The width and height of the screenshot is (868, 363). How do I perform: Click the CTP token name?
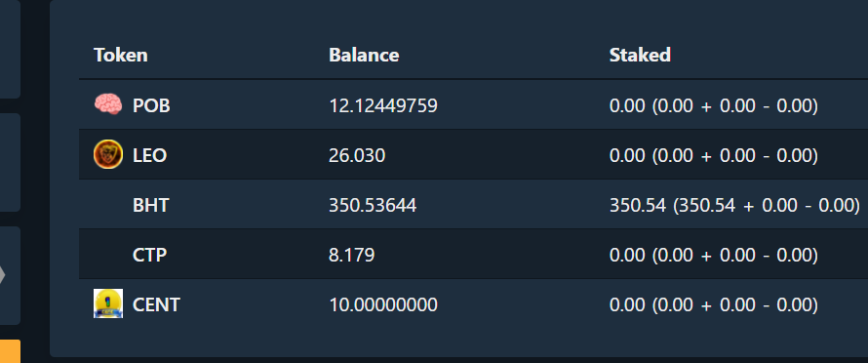click(149, 255)
